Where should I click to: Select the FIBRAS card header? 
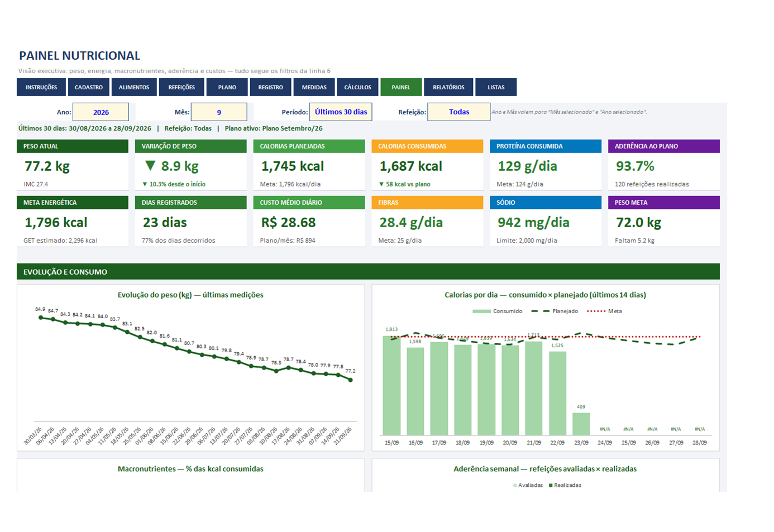427,203
